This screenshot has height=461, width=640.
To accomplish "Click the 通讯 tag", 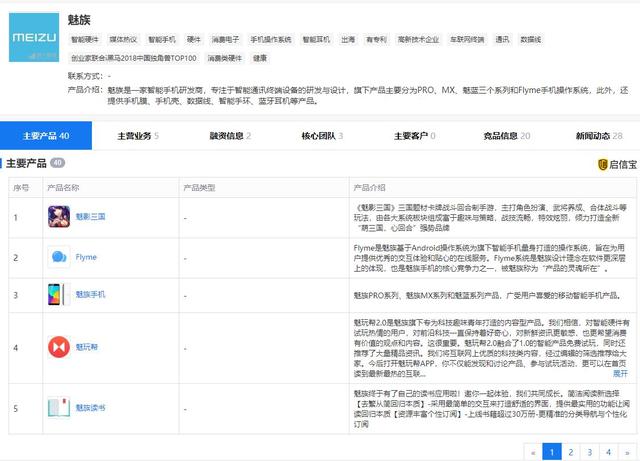I will [x=502, y=40].
